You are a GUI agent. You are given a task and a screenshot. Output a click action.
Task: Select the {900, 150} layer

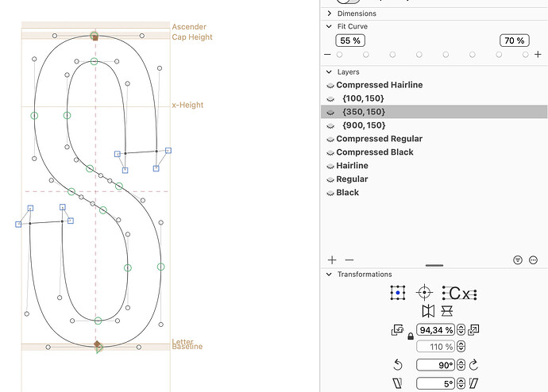(363, 125)
